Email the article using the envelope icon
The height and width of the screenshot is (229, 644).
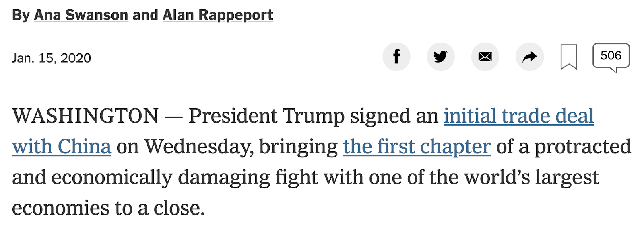[x=485, y=57]
